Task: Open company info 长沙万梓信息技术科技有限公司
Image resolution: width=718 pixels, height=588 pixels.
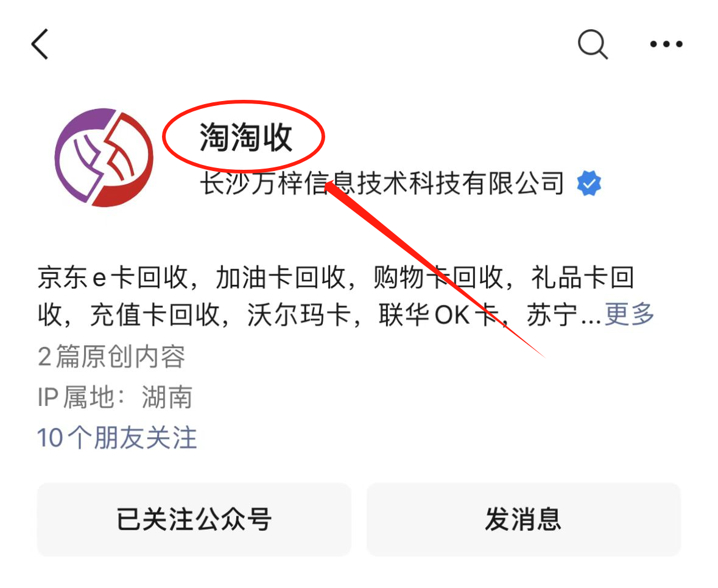Action: [382, 183]
